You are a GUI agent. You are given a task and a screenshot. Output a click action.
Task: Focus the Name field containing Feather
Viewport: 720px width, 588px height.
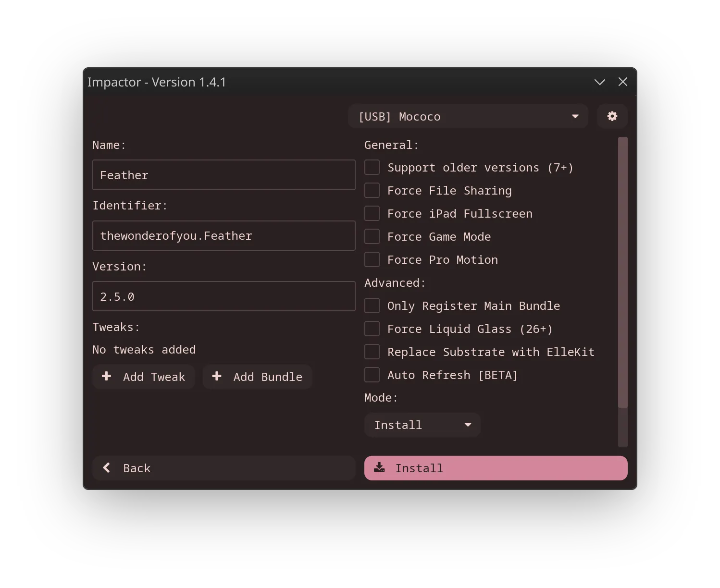point(224,175)
